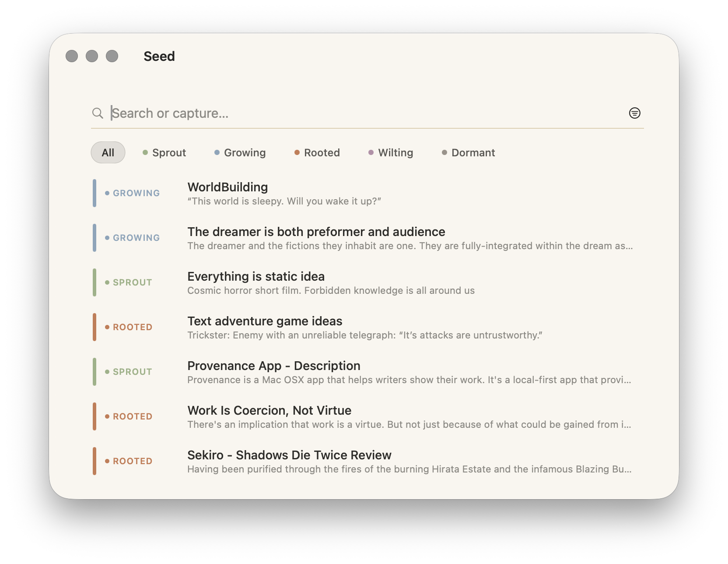Viewport: 728px width, 564px height.
Task: Click the "There's an implication" preview text
Action: [x=409, y=425]
